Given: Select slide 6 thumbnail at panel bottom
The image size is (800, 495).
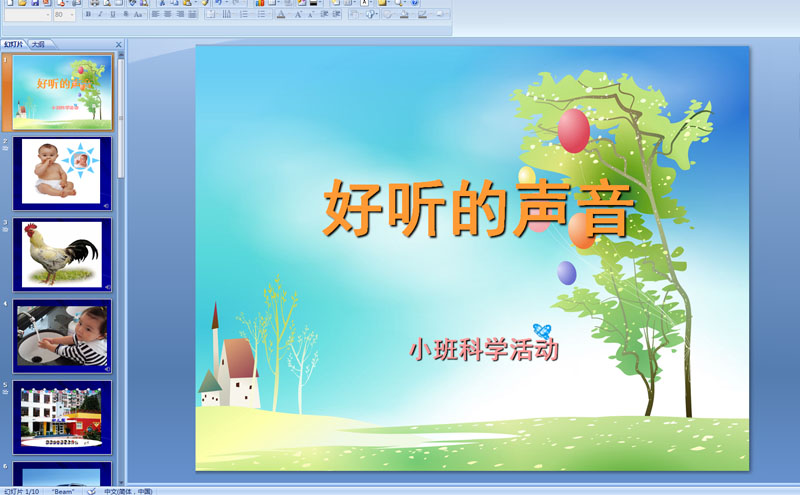Looking at the screenshot, I should tap(62, 474).
